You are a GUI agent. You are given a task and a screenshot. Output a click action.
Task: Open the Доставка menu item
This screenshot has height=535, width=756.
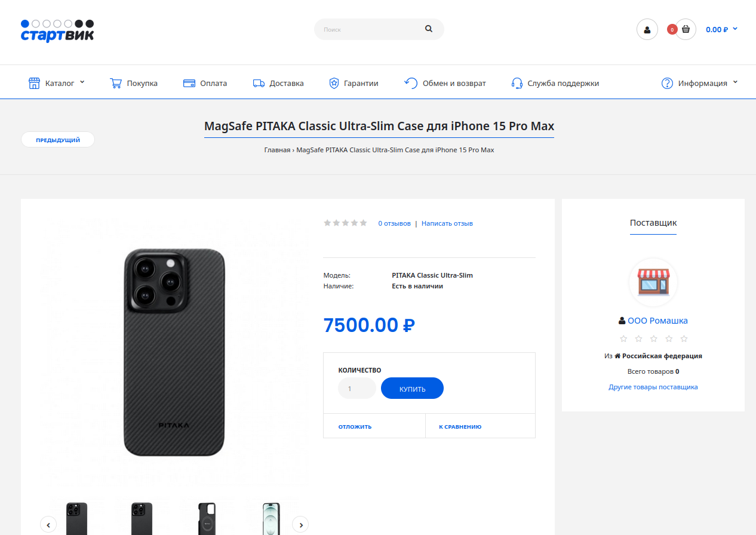click(x=278, y=83)
